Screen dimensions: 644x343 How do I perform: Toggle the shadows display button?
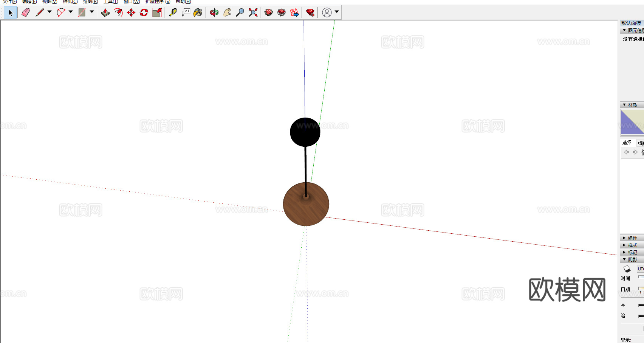point(627,269)
